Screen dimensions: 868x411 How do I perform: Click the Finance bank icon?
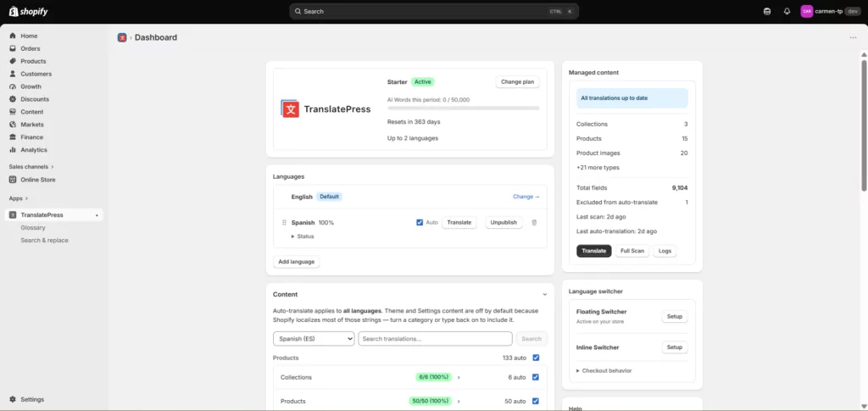click(13, 137)
